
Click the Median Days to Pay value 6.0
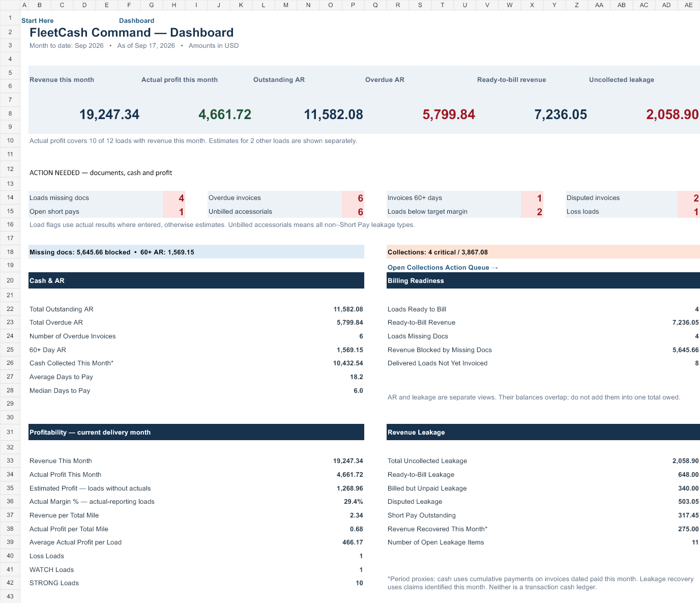click(x=358, y=391)
